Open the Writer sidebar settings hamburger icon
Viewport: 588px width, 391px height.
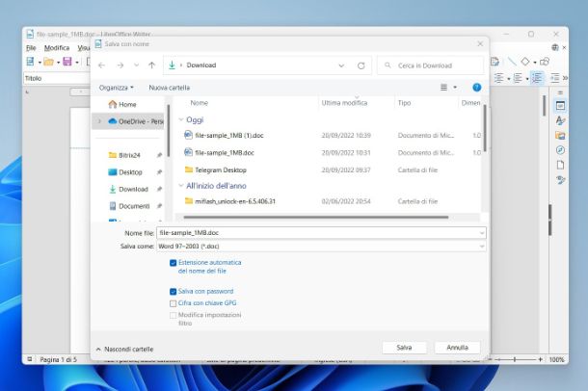click(561, 92)
